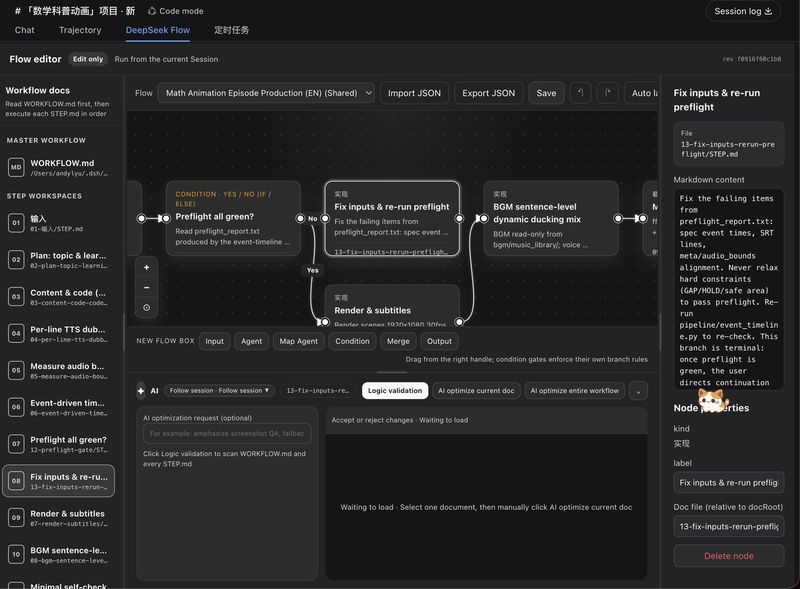Click the AI optimization request field
The image size is (800, 589).
click(227, 433)
